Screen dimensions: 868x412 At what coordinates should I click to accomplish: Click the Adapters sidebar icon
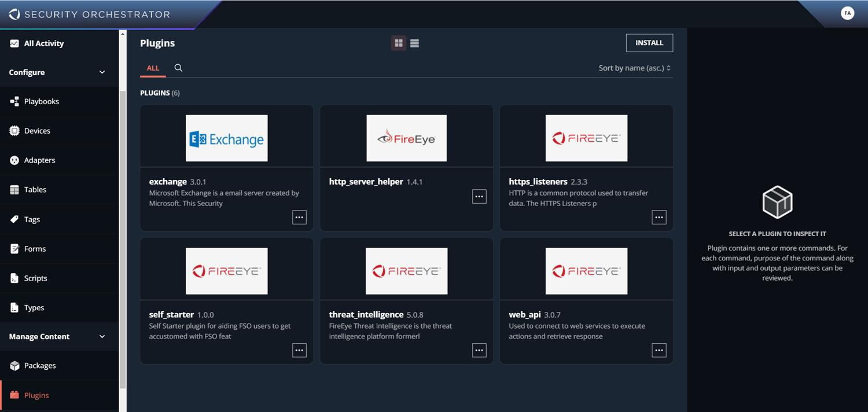(x=14, y=160)
